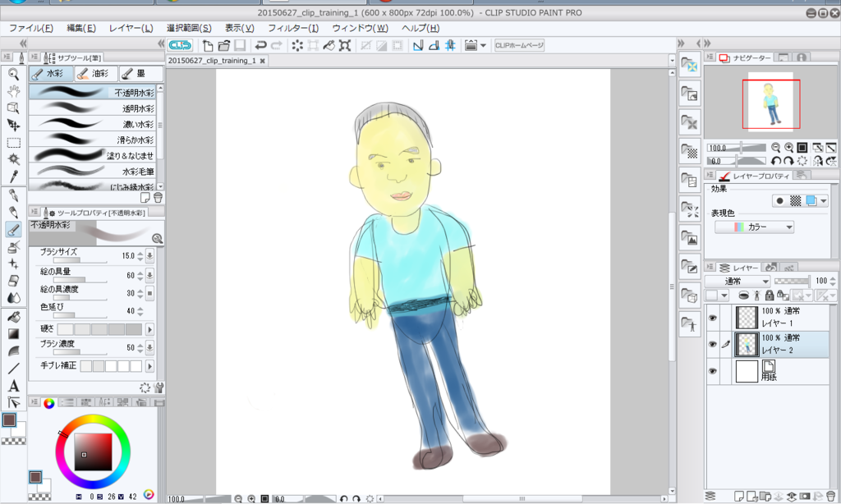Open ブラシサイズ dynamics settings button
The image size is (841, 504).
click(149, 256)
